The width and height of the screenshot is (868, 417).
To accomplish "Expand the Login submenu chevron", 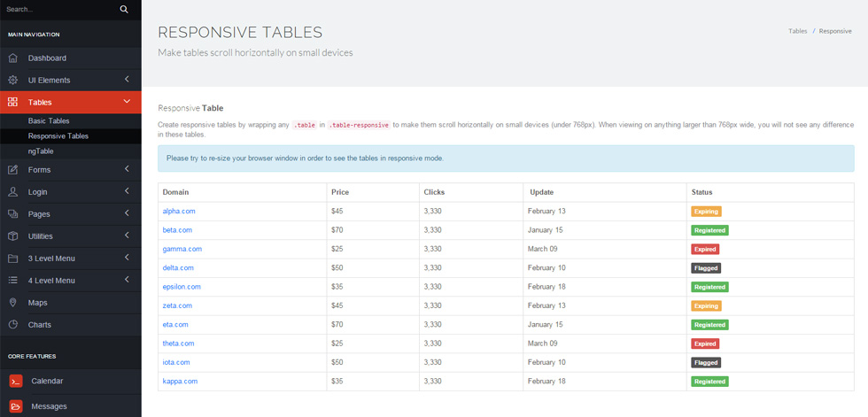I will tap(127, 191).
